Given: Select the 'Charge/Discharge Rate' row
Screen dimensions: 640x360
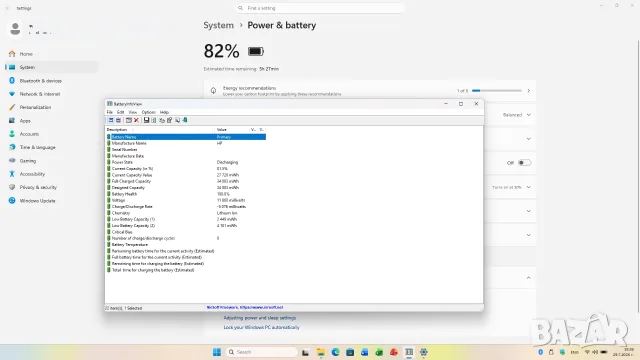Looking at the screenshot, I should pos(186,207).
